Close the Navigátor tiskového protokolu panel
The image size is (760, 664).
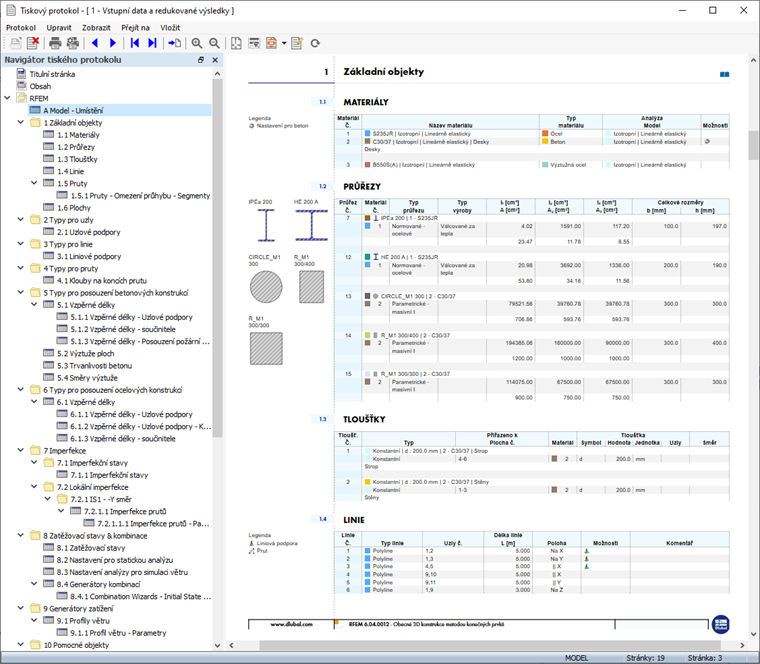click(215, 60)
